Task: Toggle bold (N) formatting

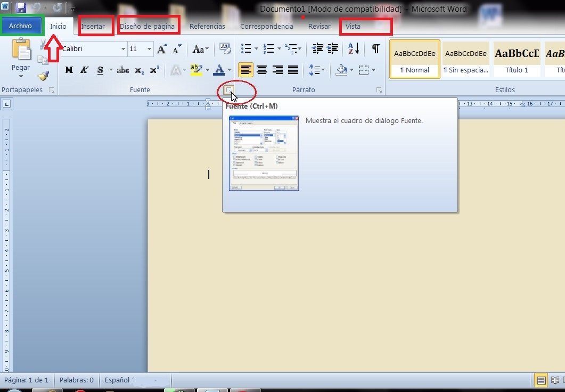Action: (x=69, y=70)
